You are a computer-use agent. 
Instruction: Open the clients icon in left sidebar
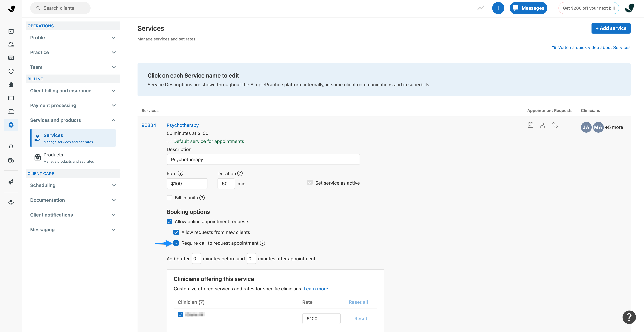[11, 44]
